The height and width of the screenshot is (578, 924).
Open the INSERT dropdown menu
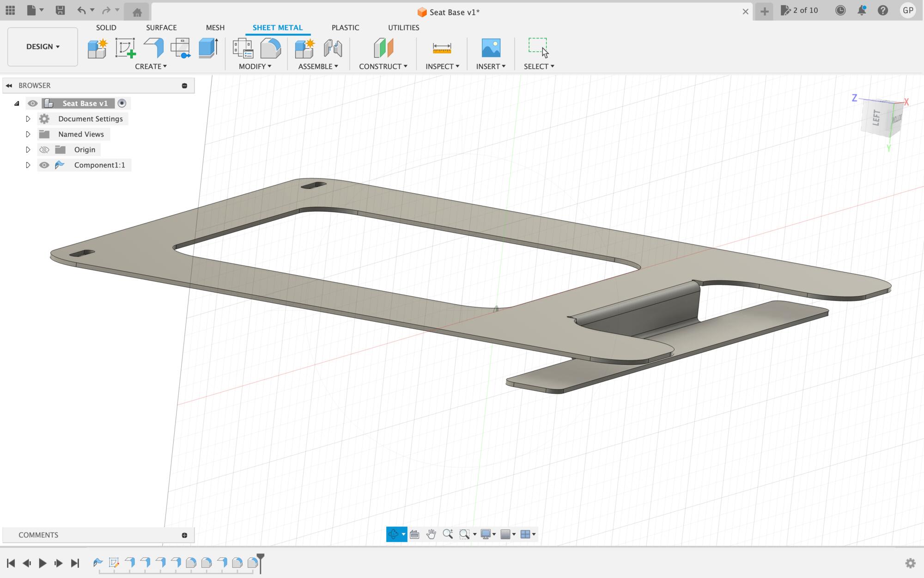pyautogui.click(x=491, y=67)
